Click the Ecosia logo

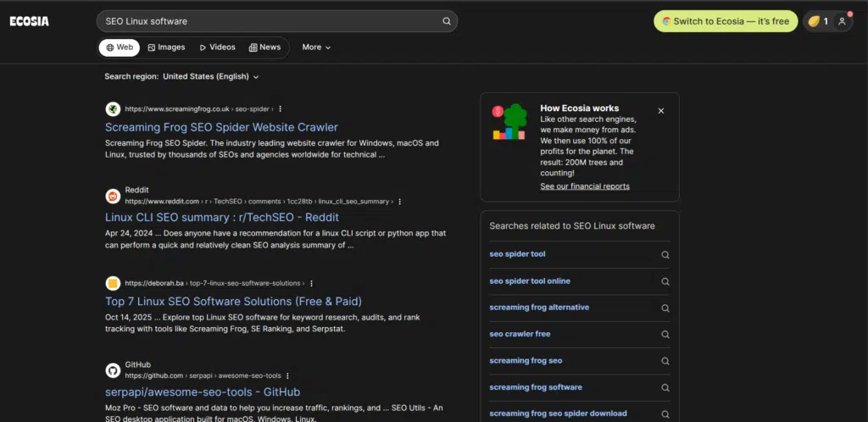coord(30,21)
